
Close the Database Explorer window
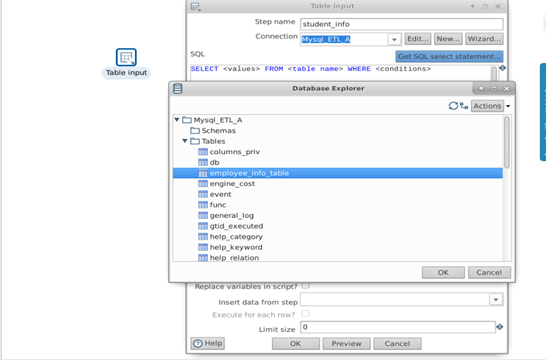click(507, 89)
